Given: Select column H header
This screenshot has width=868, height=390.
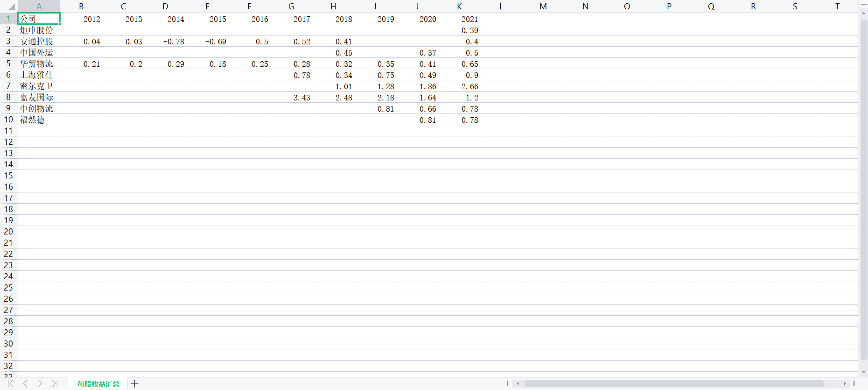Looking at the screenshot, I should pos(333,7).
